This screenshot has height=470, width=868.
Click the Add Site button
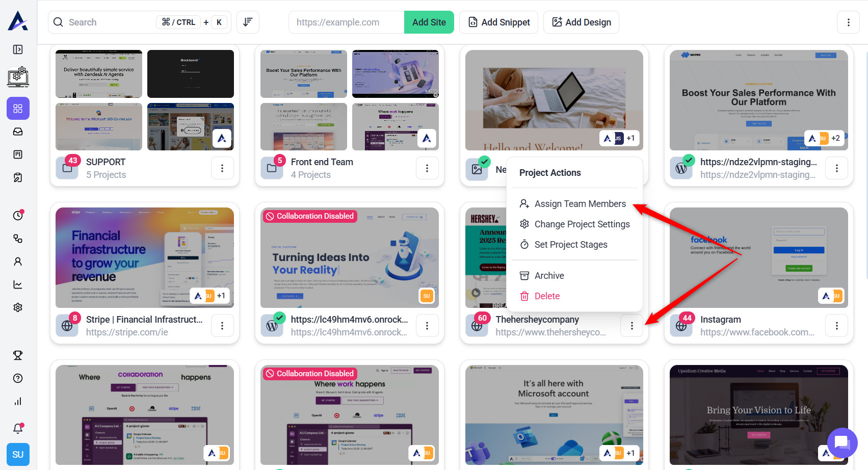point(429,22)
